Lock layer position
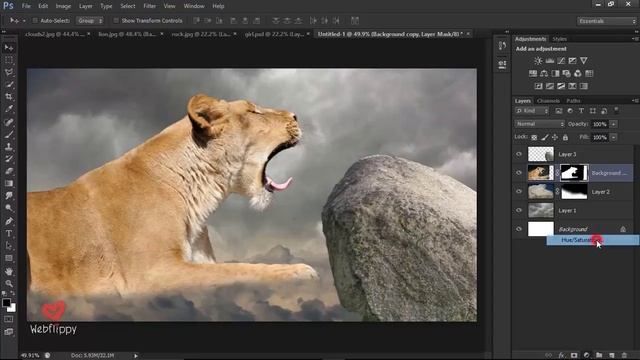640x360 pixels. click(555, 138)
